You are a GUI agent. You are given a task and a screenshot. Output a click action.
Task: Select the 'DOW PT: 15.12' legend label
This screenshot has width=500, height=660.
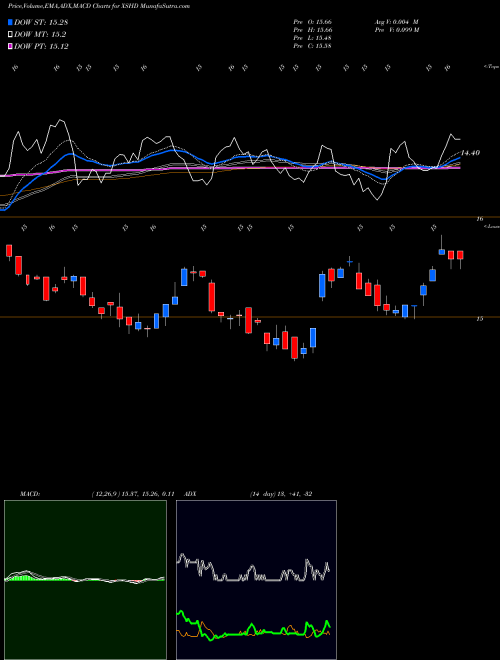pos(41,46)
